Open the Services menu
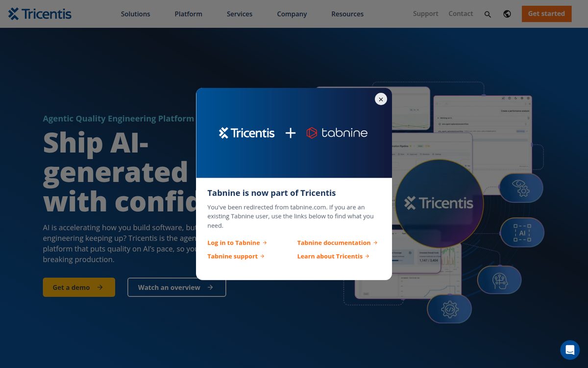This screenshot has height=368, width=588. pyautogui.click(x=240, y=14)
